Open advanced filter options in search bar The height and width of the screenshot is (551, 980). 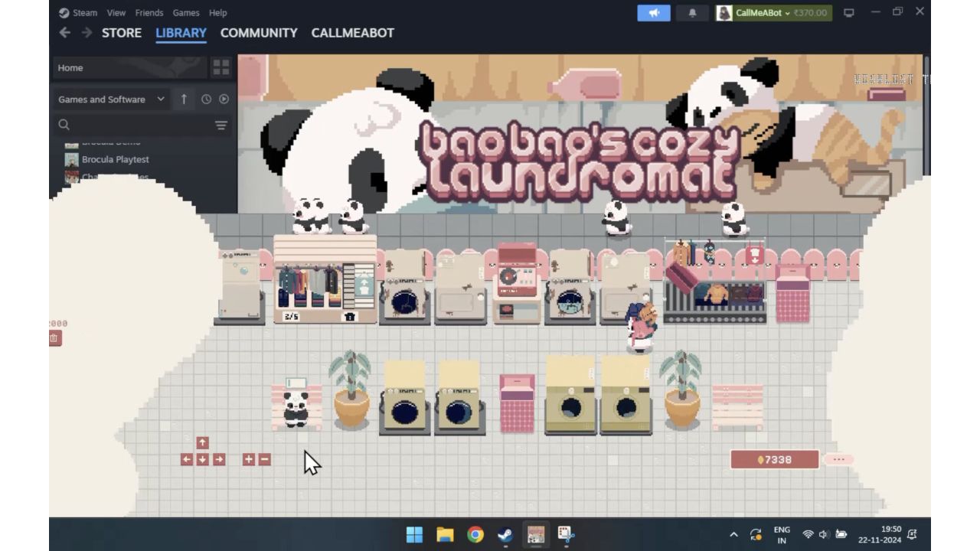click(220, 125)
